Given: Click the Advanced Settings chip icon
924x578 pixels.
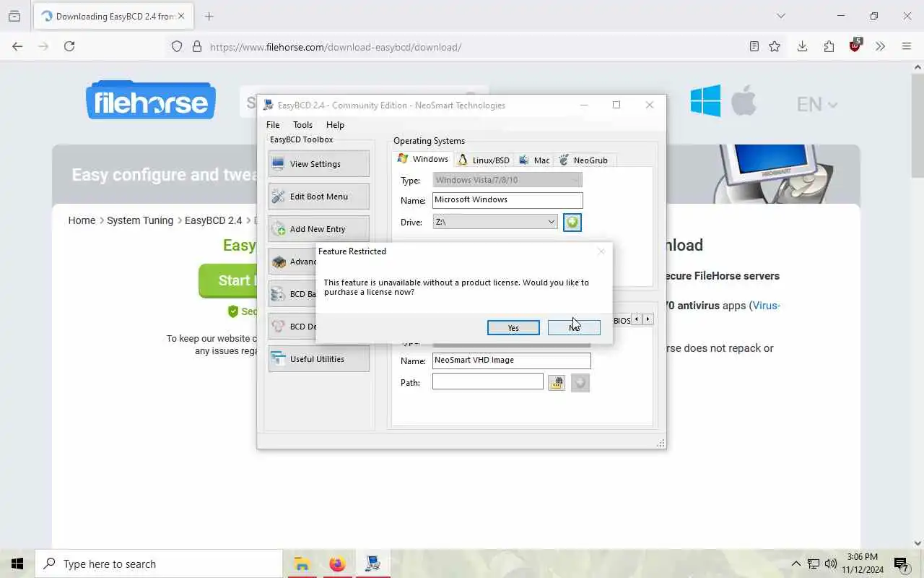Looking at the screenshot, I should coord(279,262).
